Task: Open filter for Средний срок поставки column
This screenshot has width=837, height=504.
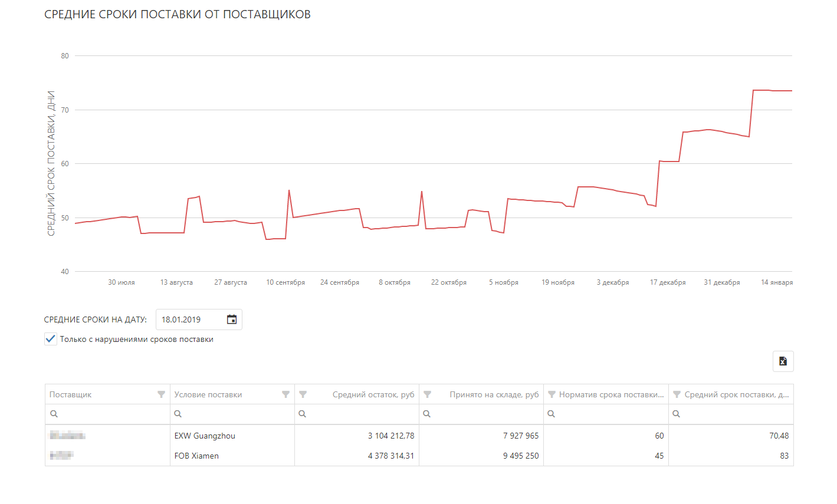Action: click(x=677, y=394)
